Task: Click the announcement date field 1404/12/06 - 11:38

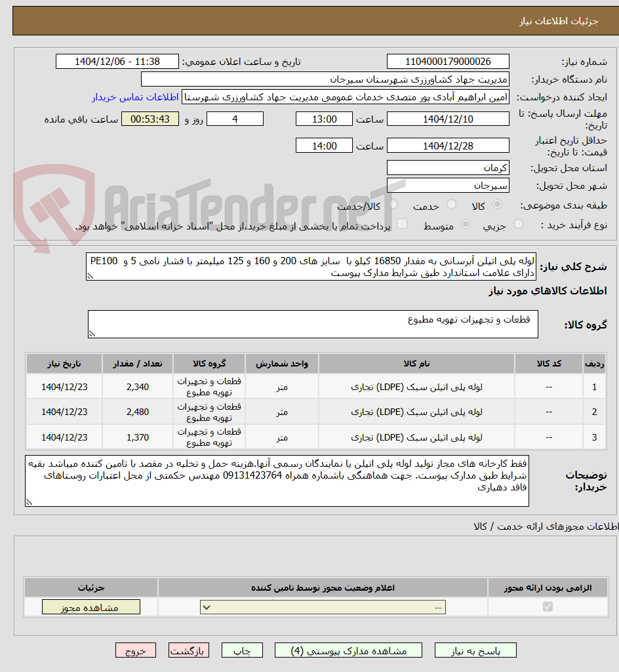Action: pos(117,61)
